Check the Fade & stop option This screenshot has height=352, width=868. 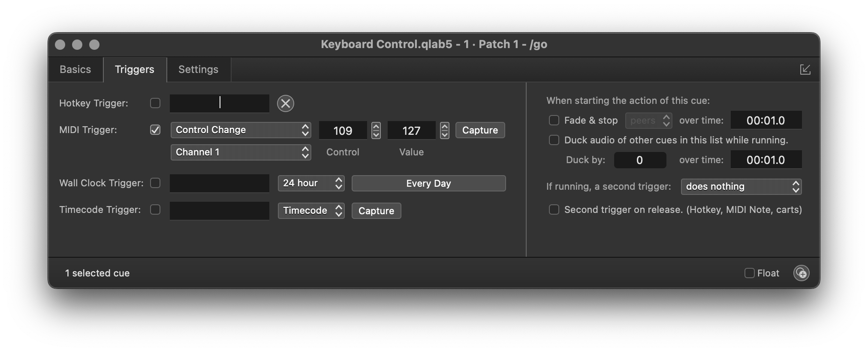click(554, 121)
